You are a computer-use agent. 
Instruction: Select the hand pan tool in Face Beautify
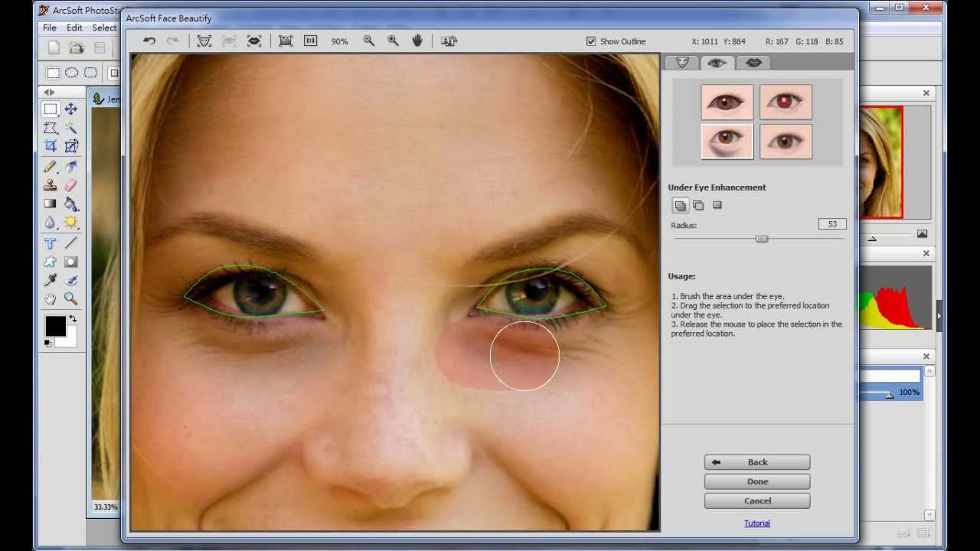pos(417,41)
